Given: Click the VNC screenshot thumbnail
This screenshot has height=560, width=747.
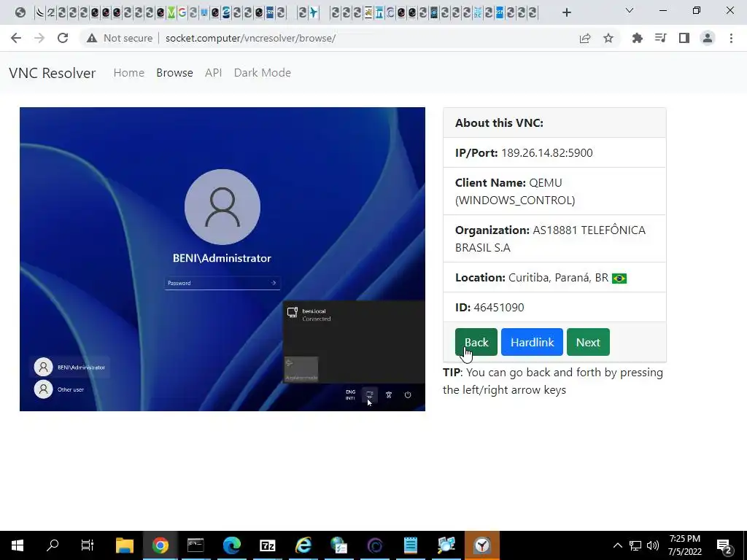Looking at the screenshot, I should tap(222, 259).
